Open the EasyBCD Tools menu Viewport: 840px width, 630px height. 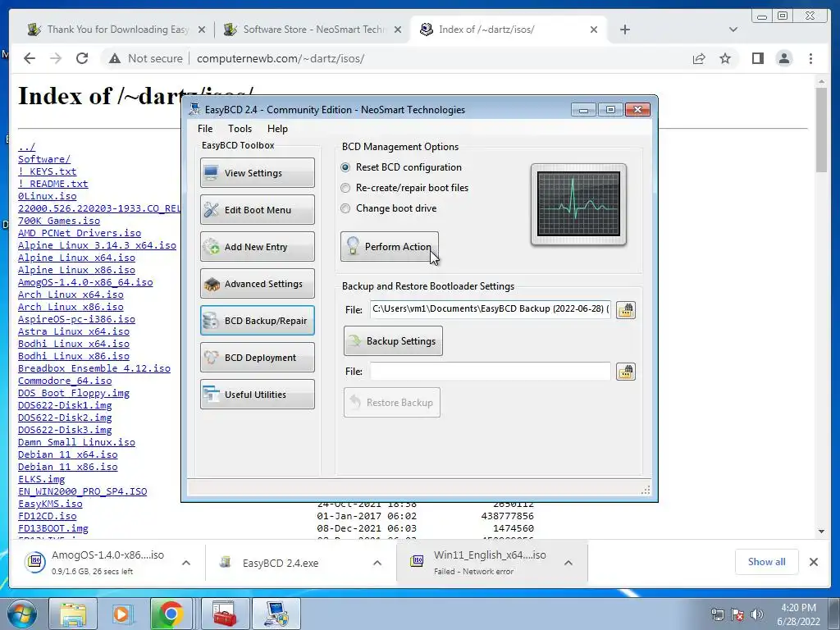pyautogui.click(x=240, y=129)
